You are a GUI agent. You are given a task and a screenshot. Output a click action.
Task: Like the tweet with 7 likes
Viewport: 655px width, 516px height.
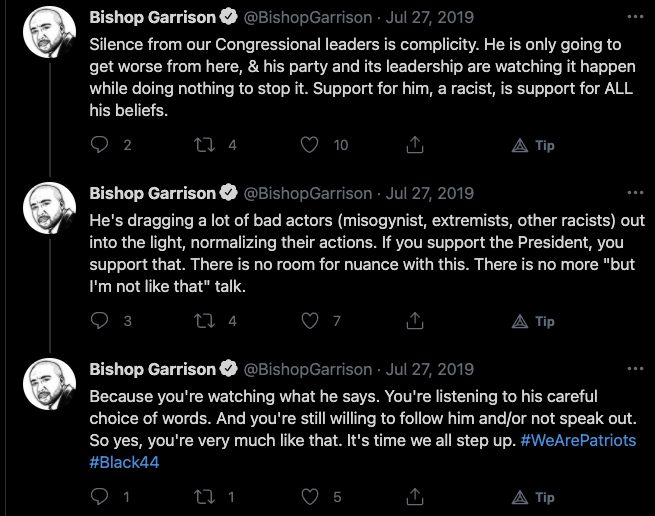(310, 321)
